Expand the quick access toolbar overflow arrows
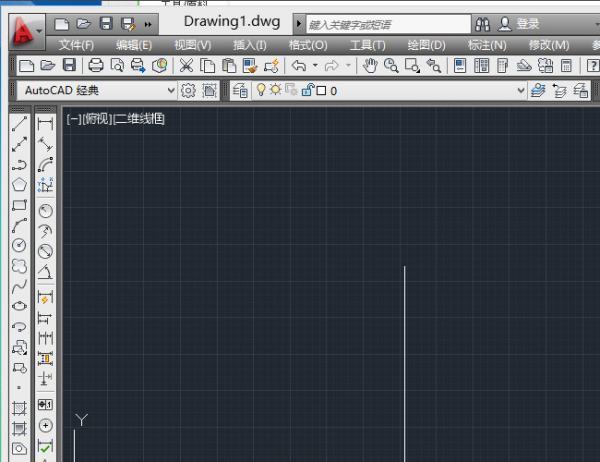600x462 pixels. click(x=148, y=24)
